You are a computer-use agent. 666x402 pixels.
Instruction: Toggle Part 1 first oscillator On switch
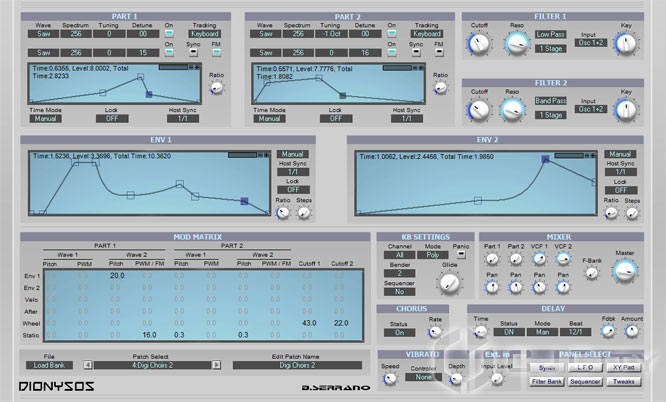pyautogui.click(x=169, y=33)
